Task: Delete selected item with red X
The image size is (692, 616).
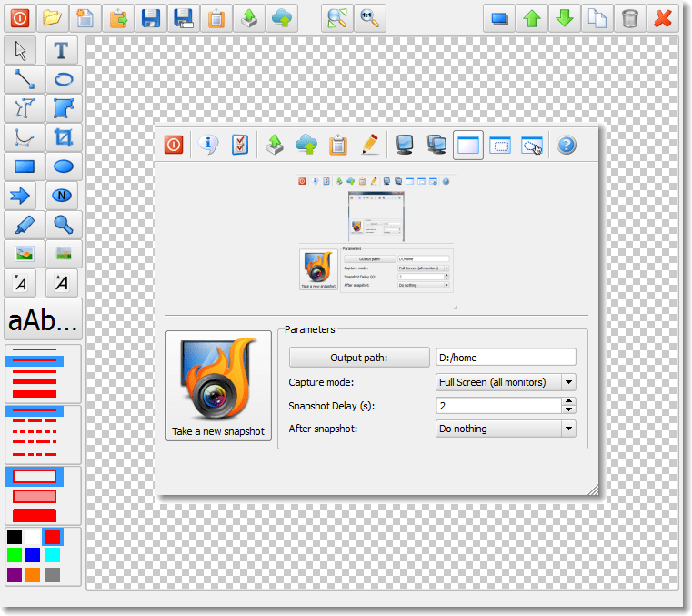Action: pos(663,18)
